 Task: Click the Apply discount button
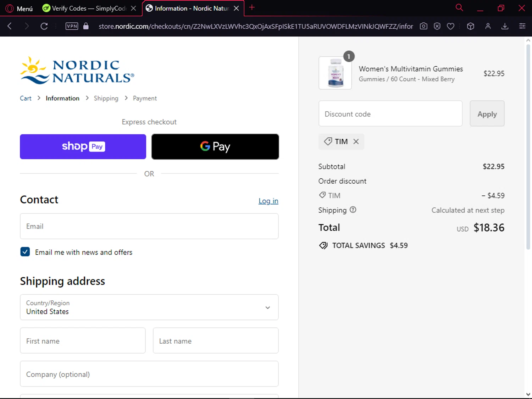(x=487, y=113)
